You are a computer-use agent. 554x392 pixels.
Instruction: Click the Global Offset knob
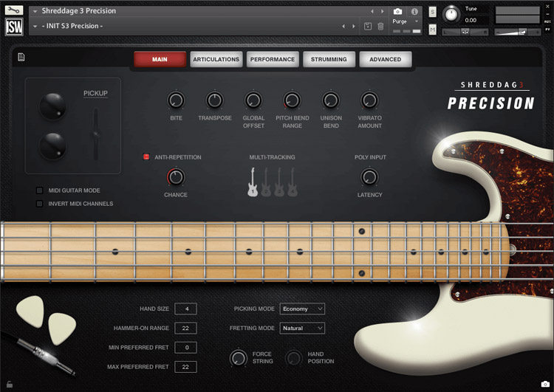(253, 100)
